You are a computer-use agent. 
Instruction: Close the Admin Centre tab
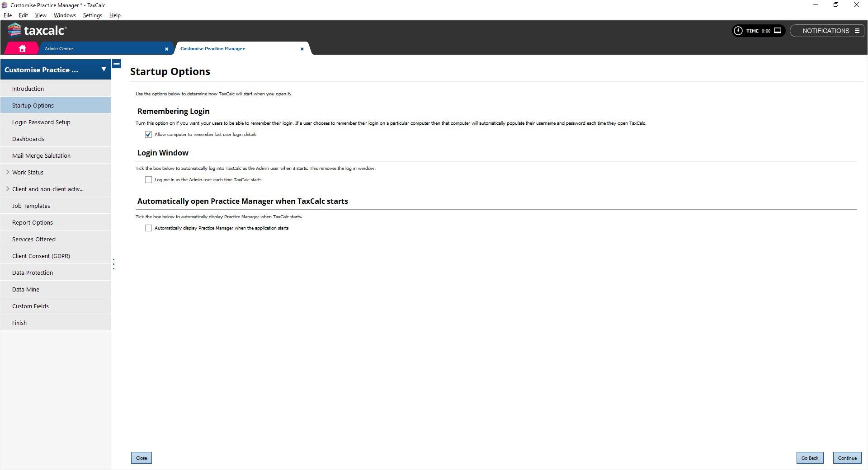(166, 49)
